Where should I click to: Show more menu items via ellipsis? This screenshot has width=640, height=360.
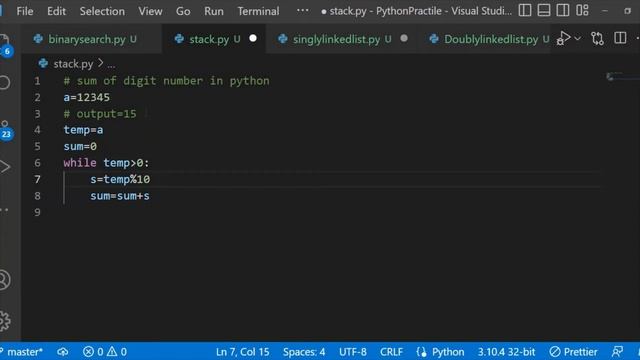pos(302,11)
